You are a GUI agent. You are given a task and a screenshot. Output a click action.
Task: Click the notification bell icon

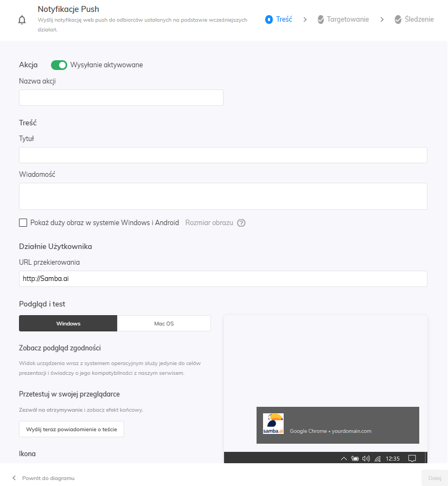point(22,20)
